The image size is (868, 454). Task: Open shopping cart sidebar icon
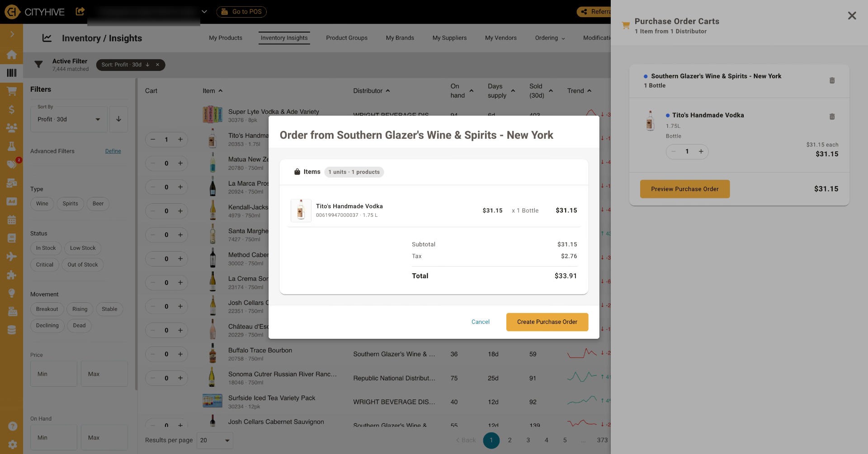(12, 91)
